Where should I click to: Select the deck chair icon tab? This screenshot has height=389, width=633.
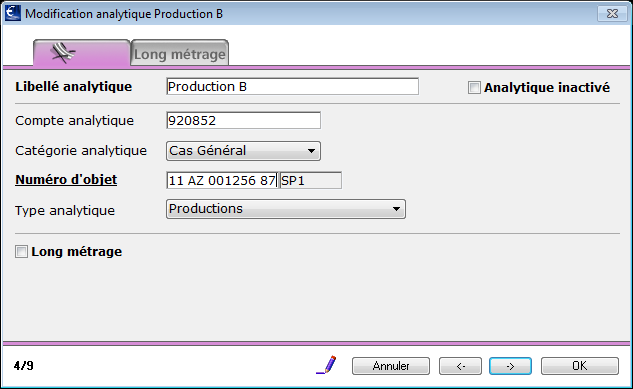pos(82,53)
